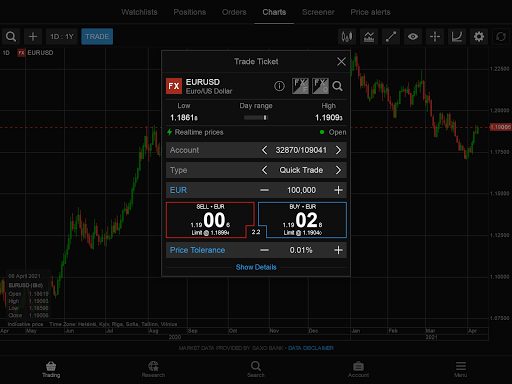Expand Show Details in Trade Ticket
Viewport: 512px width, 384px height.
click(x=256, y=267)
